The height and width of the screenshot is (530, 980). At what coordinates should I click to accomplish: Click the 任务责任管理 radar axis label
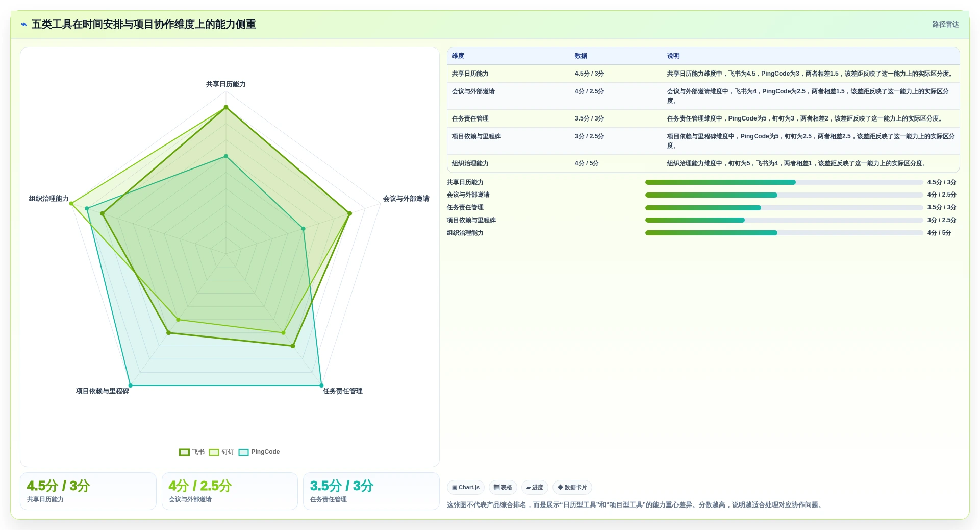(343, 391)
